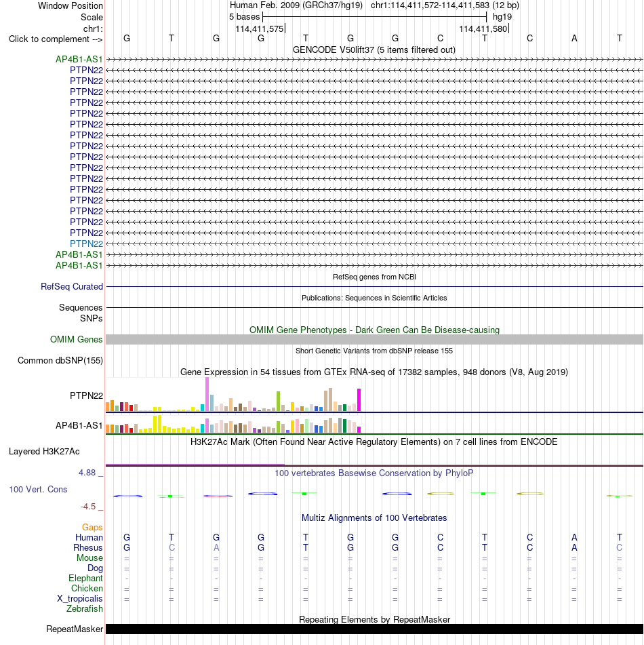Click the magenta last bar in PTPN22 expression chart
Image resolution: width=644 pixels, height=645 pixels.
click(x=359, y=400)
